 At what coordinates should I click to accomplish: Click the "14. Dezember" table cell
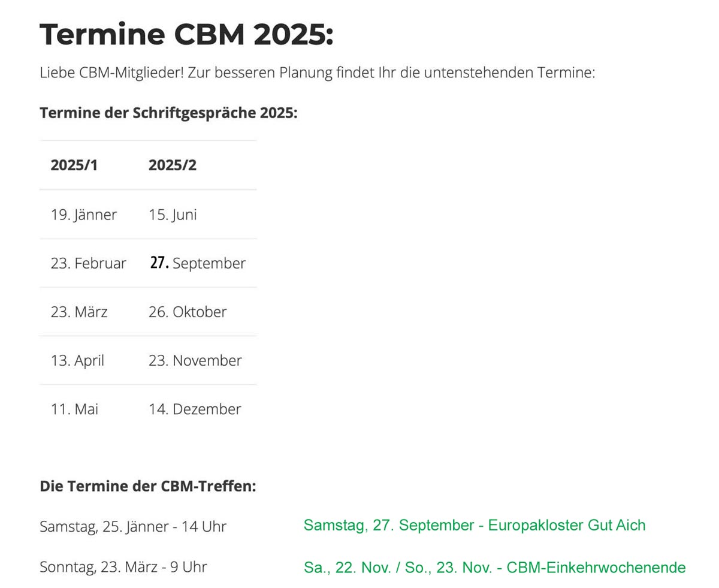195,409
